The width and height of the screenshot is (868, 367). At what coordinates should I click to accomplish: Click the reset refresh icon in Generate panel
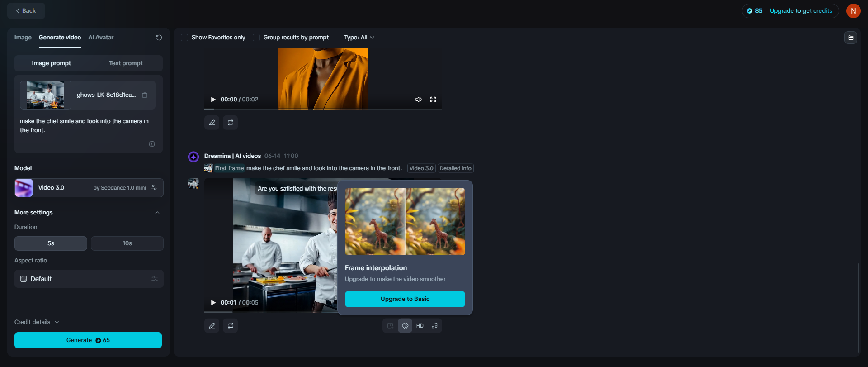click(159, 38)
